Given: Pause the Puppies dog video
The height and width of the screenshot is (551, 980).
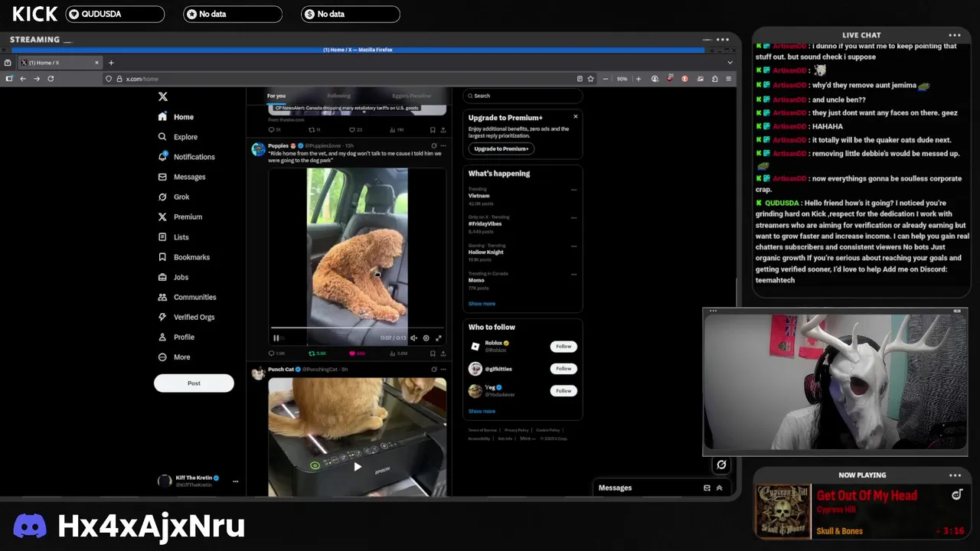Looking at the screenshot, I should tap(276, 337).
